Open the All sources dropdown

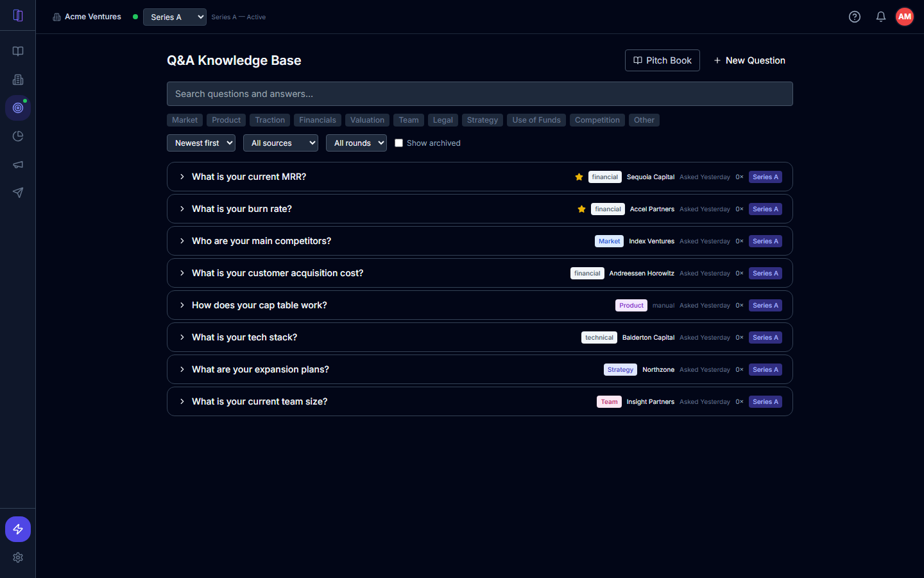coord(280,143)
